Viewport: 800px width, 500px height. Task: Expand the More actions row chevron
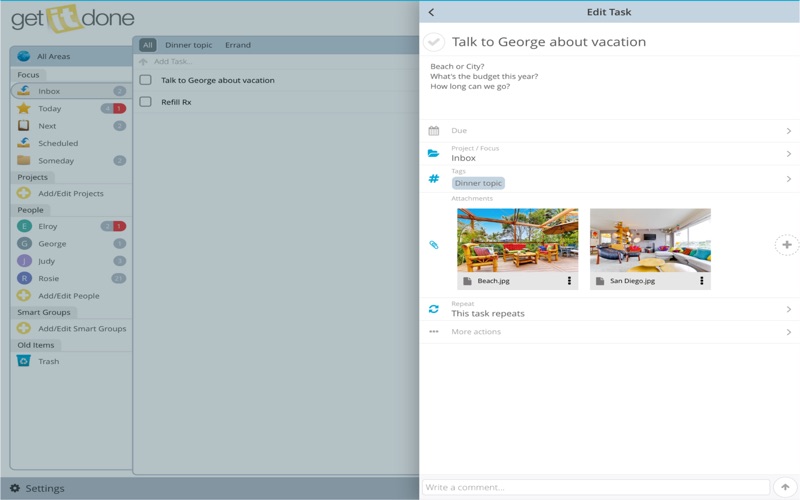pyautogui.click(x=788, y=332)
